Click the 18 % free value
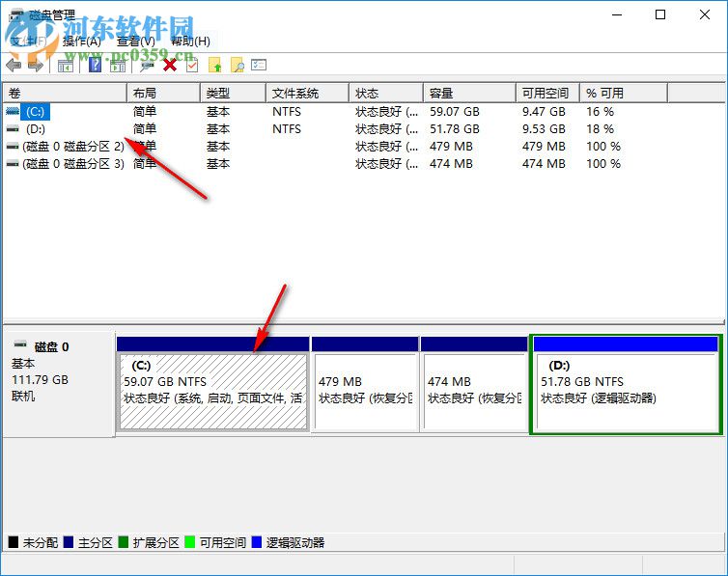 coord(600,129)
